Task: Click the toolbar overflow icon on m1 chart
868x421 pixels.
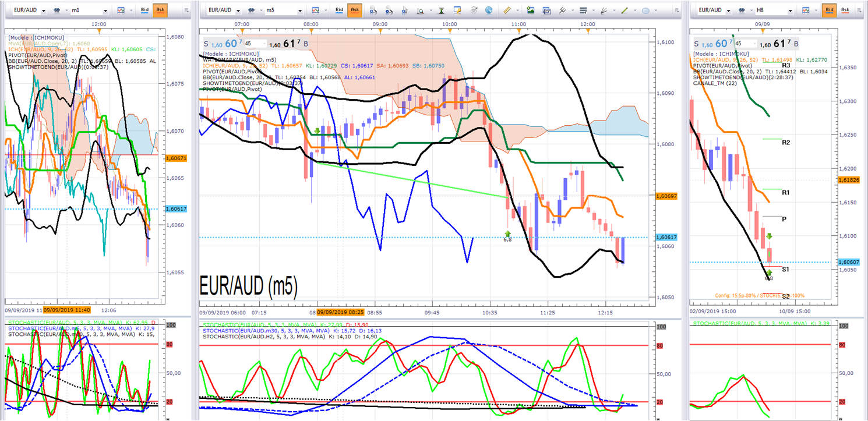Action: pos(186,10)
